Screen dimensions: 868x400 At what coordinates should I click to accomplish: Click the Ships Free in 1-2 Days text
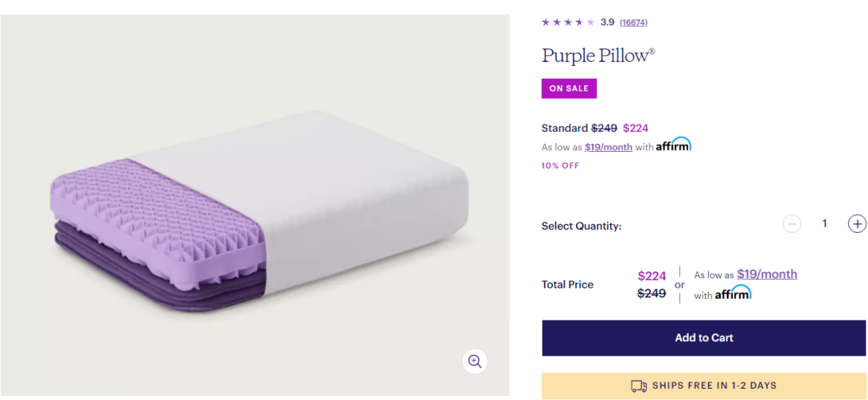coord(714,386)
